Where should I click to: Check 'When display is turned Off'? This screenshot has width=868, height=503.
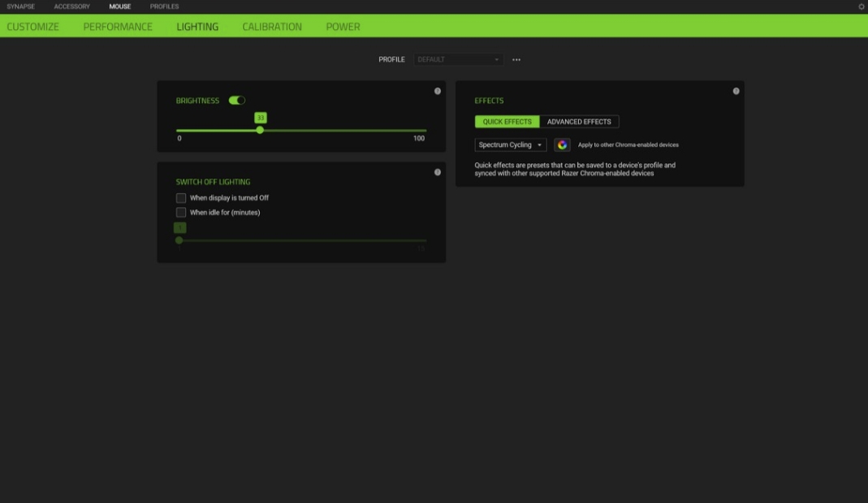click(181, 198)
